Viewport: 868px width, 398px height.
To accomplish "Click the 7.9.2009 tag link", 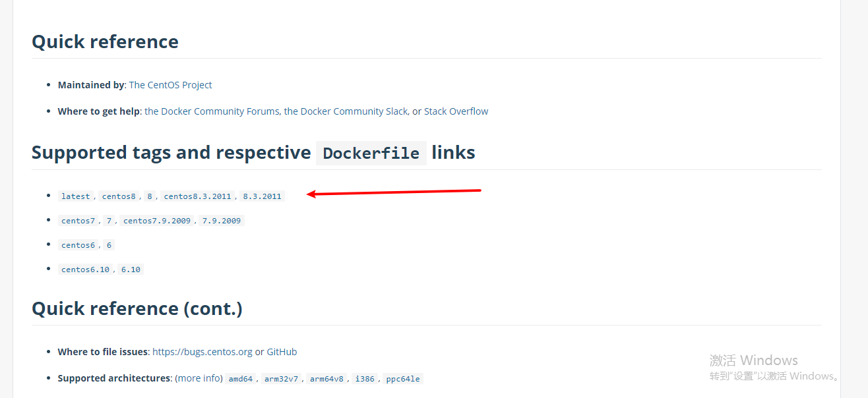I will pos(222,221).
